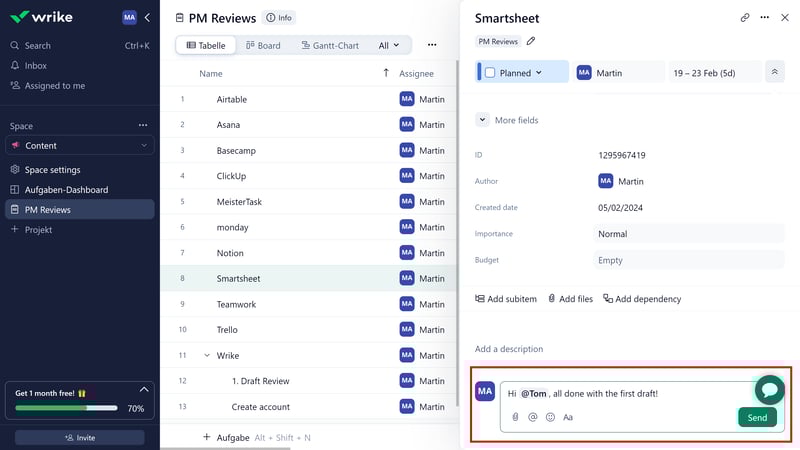Switch to the Board view tab
The width and height of the screenshot is (800, 450).
point(263,45)
